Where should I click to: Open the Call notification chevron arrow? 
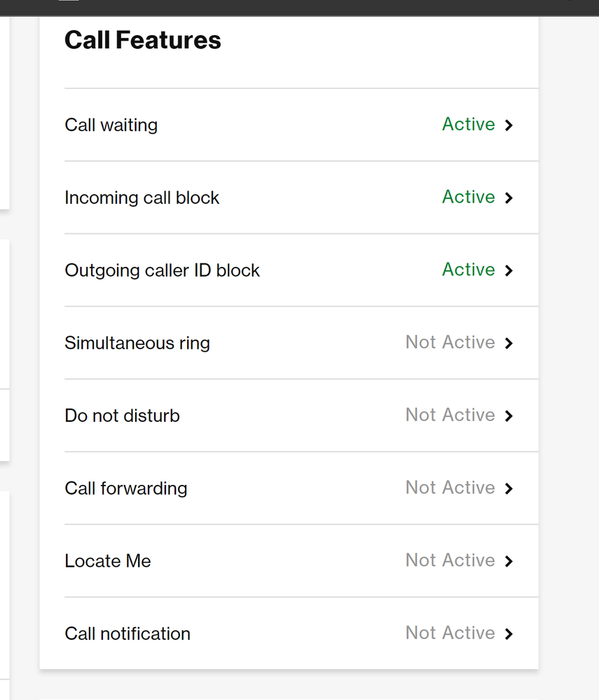pyautogui.click(x=509, y=634)
